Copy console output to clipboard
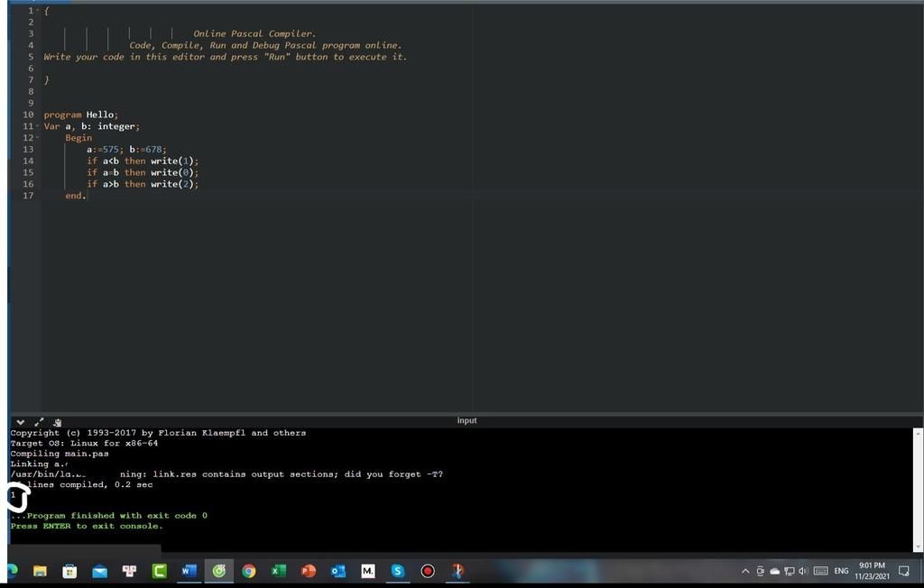Image resolution: width=924 pixels, height=588 pixels. (57, 422)
